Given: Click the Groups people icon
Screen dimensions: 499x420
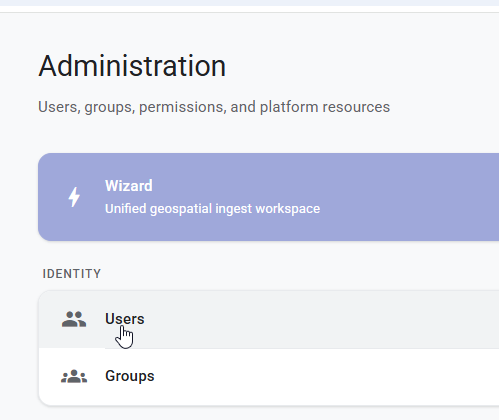Looking at the screenshot, I should [x=74, y=376].
